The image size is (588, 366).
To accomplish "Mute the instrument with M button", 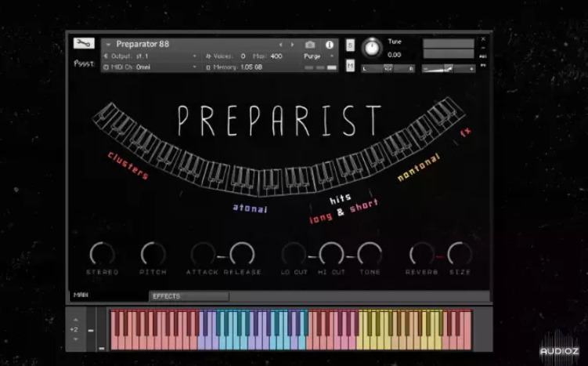I will click(x=350, y=66).
